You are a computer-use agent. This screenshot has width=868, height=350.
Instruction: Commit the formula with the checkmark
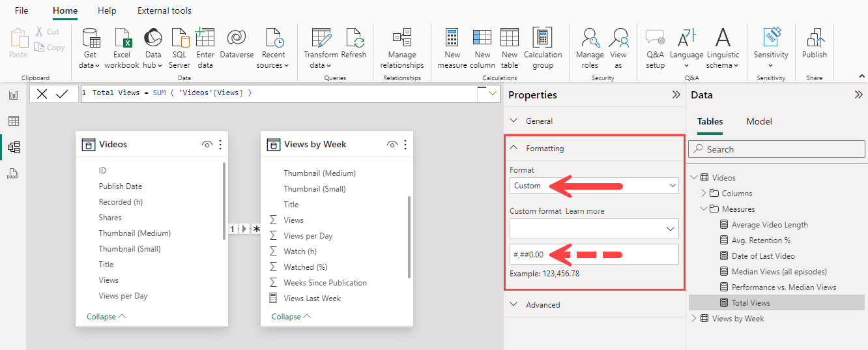coord(62,94)
